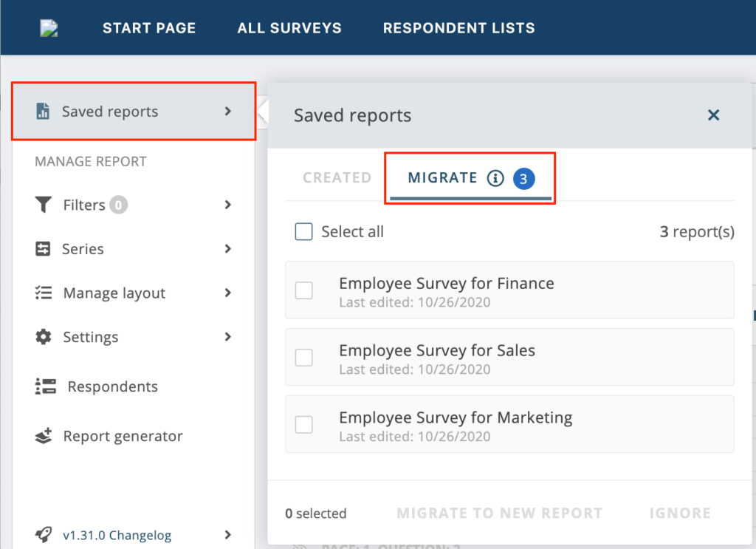
Task: Open the v1.31.0 Changelog link
Action: pos(117,535)
